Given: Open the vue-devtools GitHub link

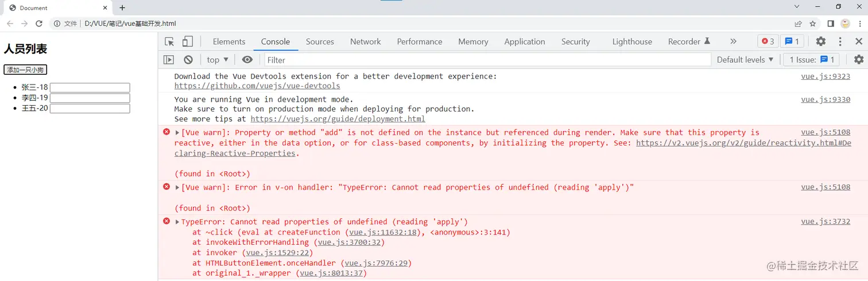Looking at the screenshot, I should [257, 86].
